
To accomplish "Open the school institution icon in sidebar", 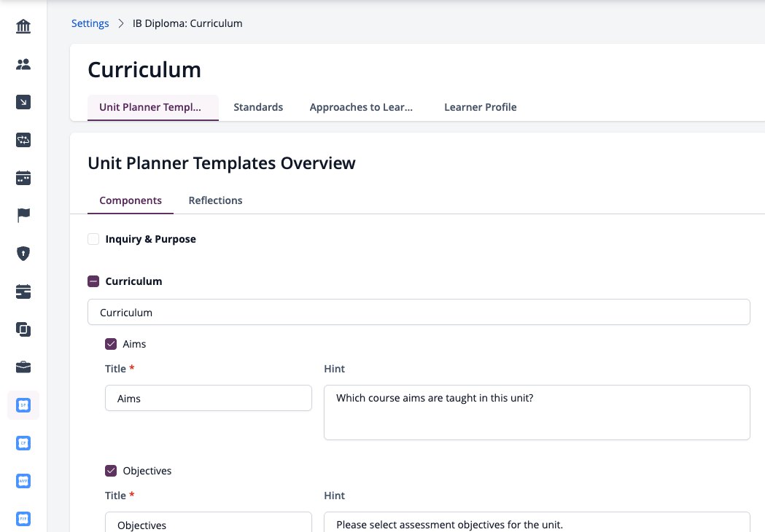I will tap(23, 26).
